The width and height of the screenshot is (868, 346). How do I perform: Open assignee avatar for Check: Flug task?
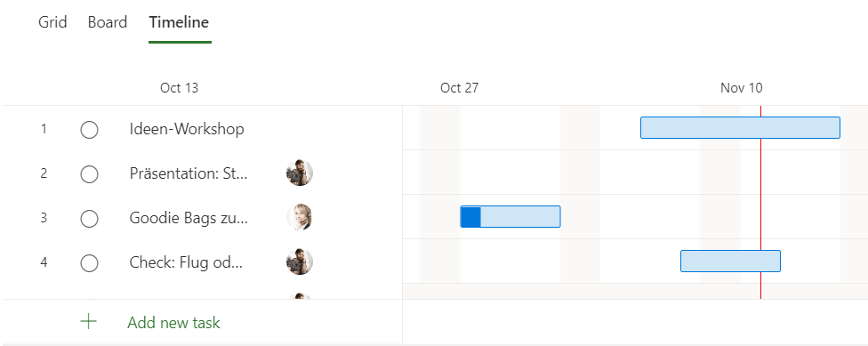[x=300, y=262]
